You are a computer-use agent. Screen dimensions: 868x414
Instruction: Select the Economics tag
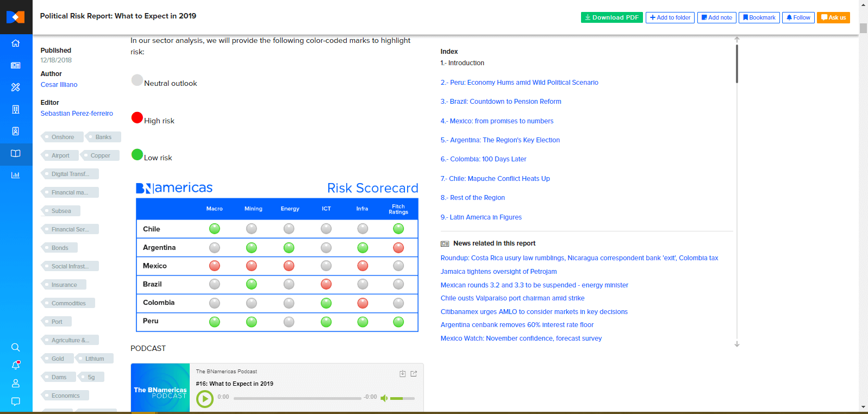[x=65, y=396]
